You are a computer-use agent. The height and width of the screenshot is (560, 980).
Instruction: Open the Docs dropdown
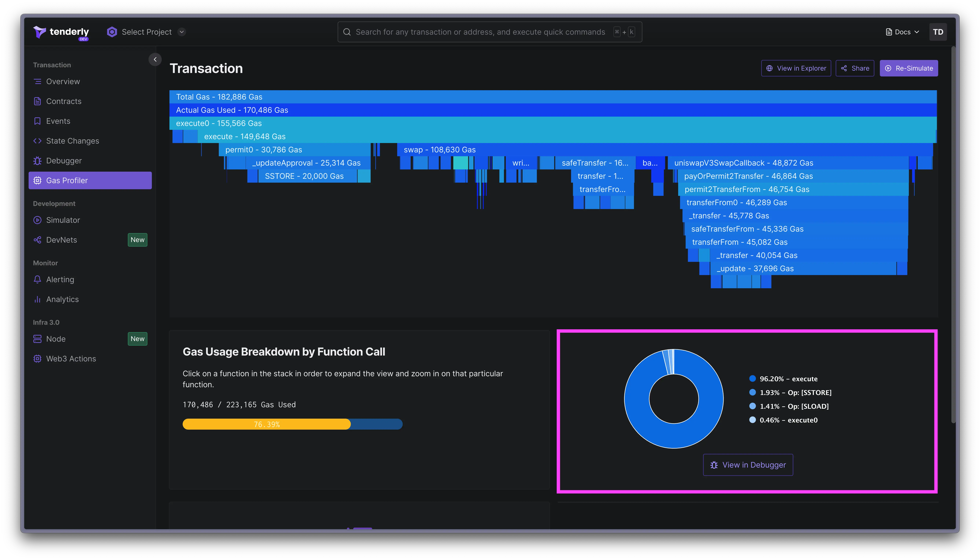point(902,32)
